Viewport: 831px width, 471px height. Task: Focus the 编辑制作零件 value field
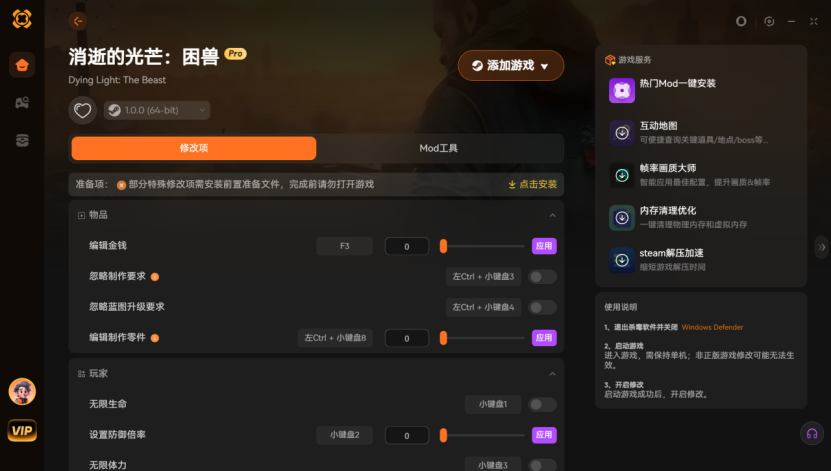point(406,338)
